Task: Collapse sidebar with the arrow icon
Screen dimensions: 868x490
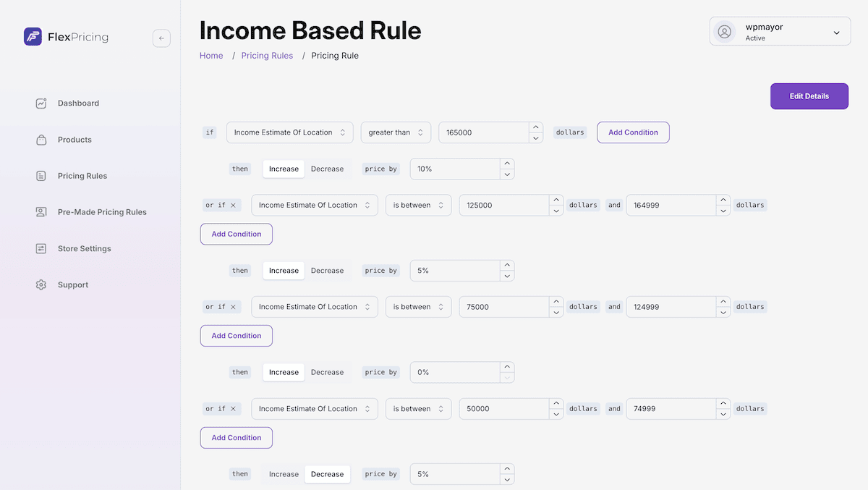Action: tap(161, 38)
